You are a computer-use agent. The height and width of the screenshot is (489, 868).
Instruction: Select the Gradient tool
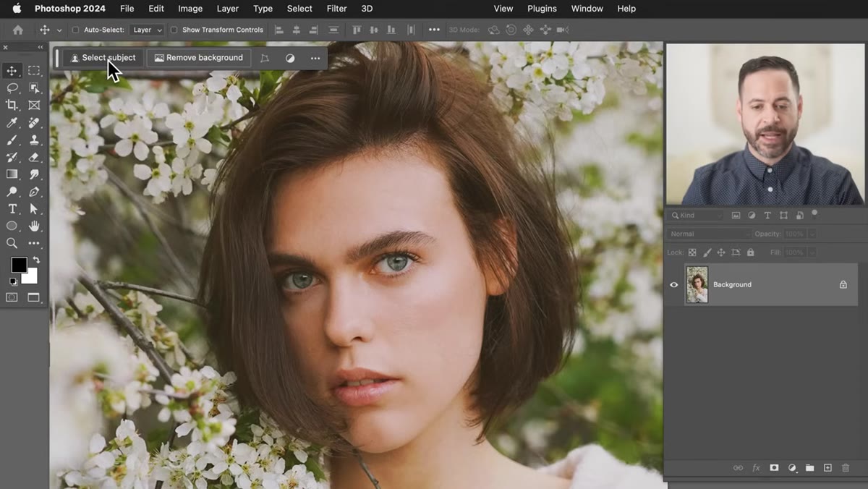[12, 174]
